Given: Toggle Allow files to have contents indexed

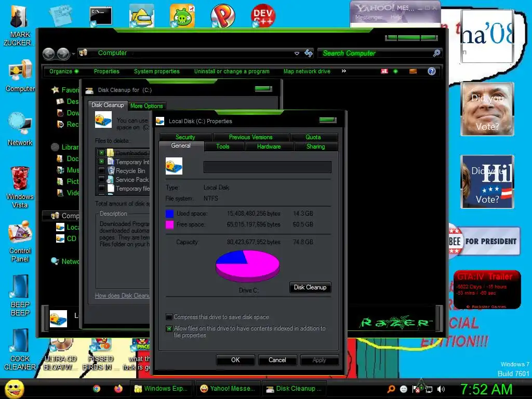Looking at the screenshot, I should 169,328.
